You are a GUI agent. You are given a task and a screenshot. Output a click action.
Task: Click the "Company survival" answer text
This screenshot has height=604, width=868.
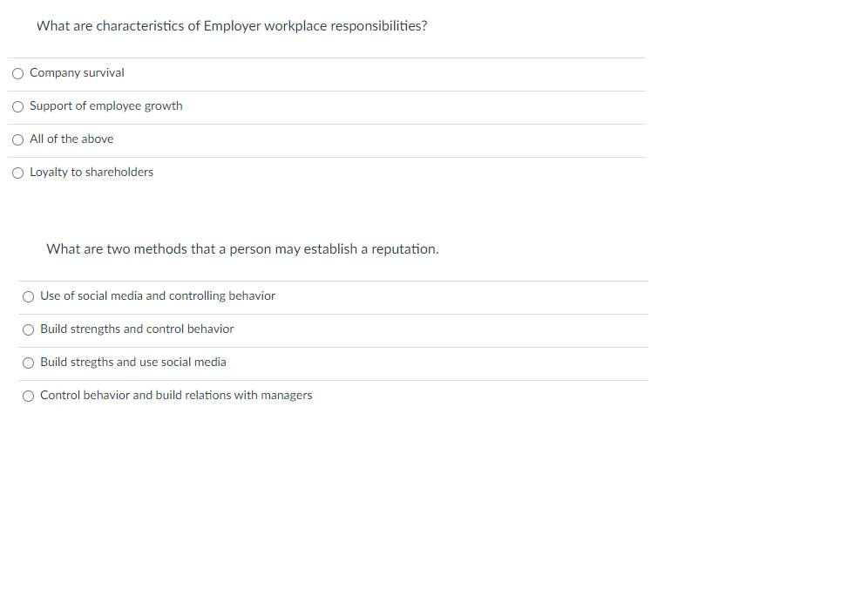77,73
